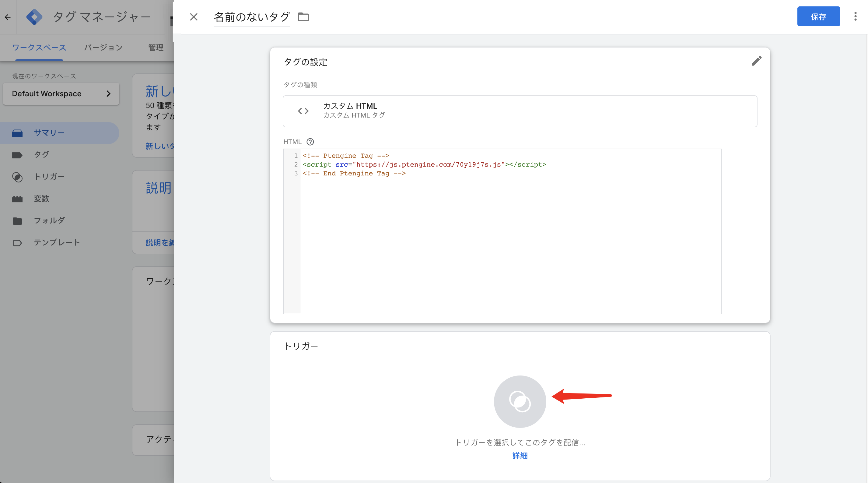Click the HTML help question mark icon

pyautogui.click(x=310, y=142)
